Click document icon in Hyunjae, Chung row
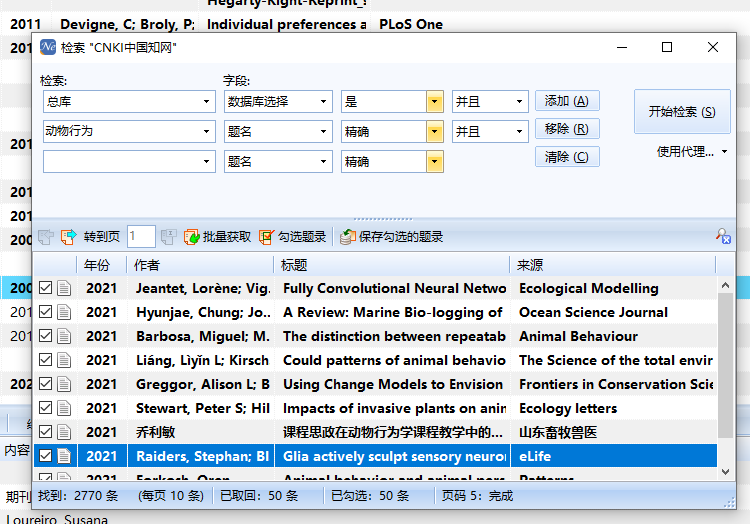The width and height of the screenshot is (750, 524). tap(64, 312)
